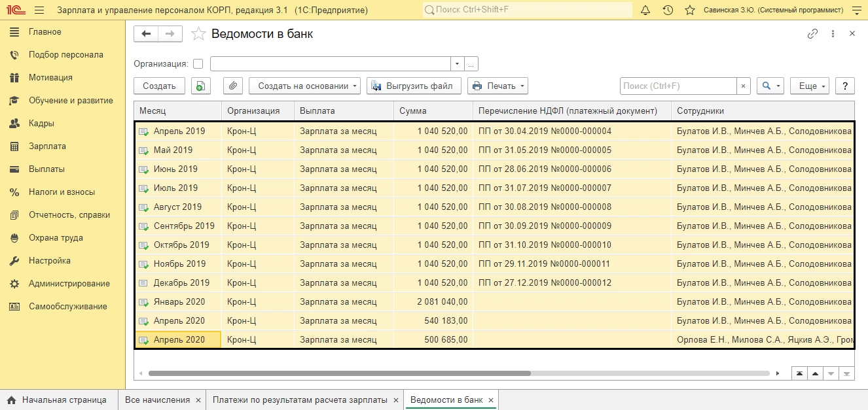The height and width of the screenshot is (410, 868).
Task: Open help question mark button
Action: (x=845, y=86)
